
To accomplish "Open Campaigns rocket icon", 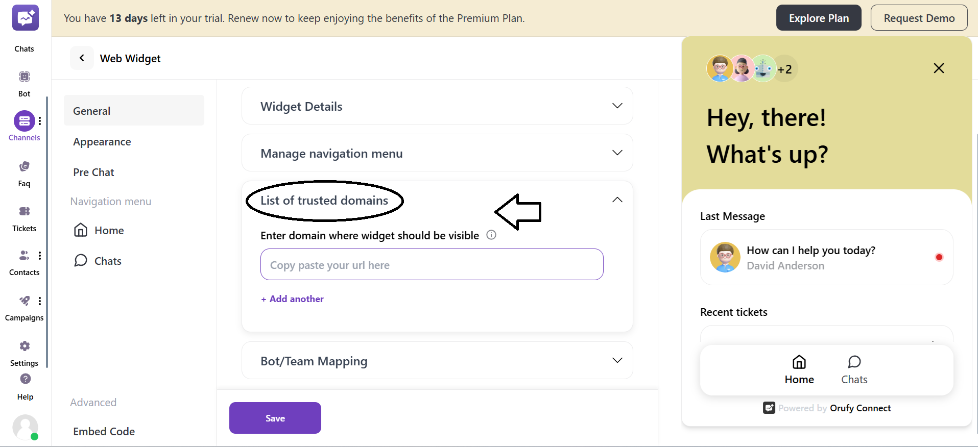I will pos(24,301).
